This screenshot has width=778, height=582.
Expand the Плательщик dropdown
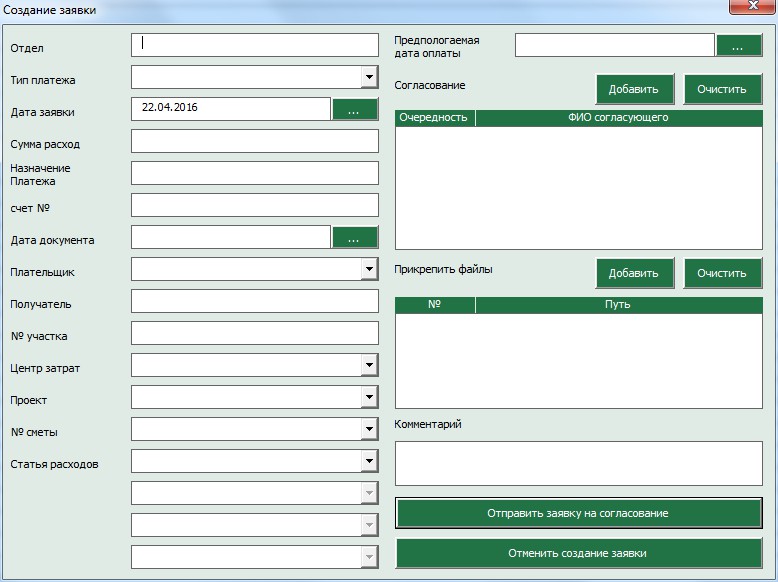click(369, 269)
